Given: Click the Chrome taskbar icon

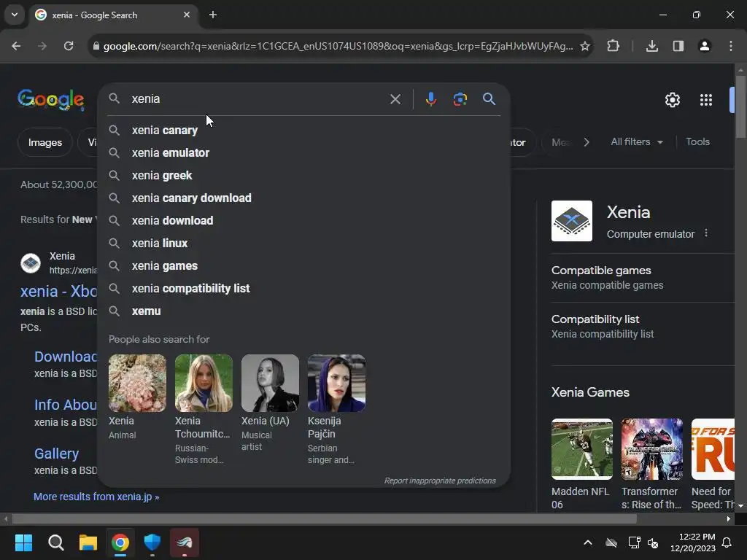Looking at the screenshot, I should point(120,542).
